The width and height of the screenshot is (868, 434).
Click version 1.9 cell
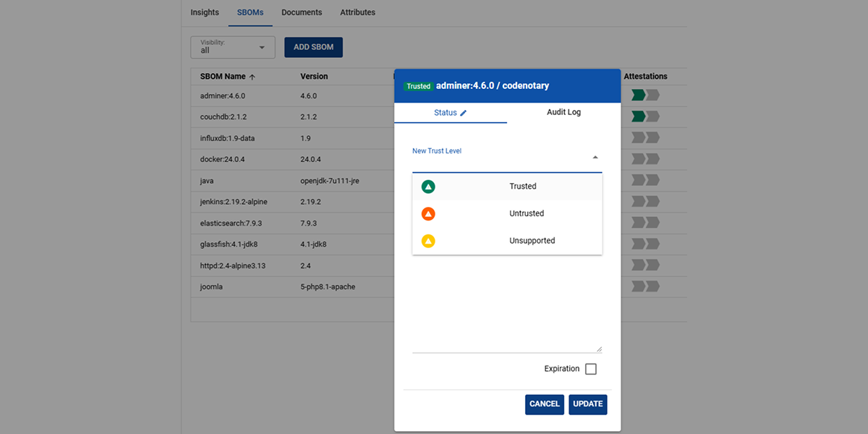[x=305, y=137]
